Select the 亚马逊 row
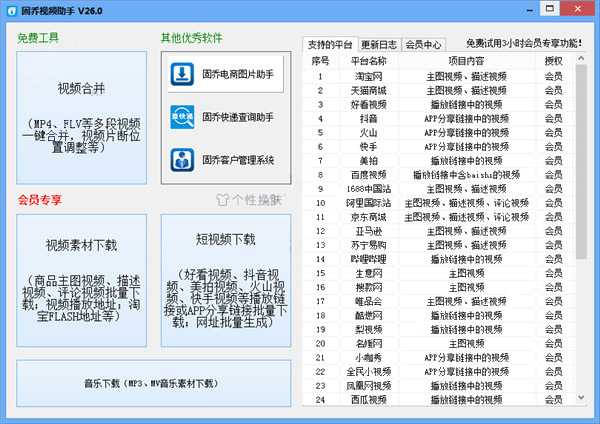Image resolution: width=600 pixels, height=424 pixels. coord(439,231)
